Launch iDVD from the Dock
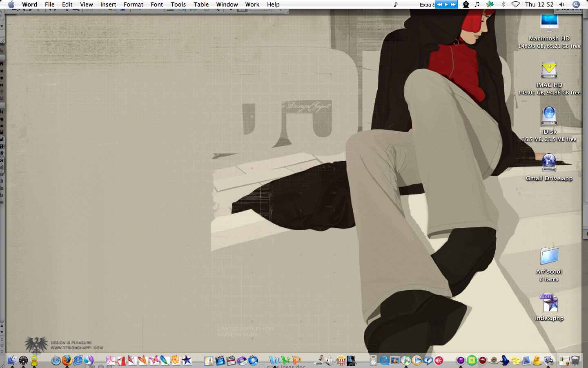Viewport: 588px width, 368px height. (242, 360)
